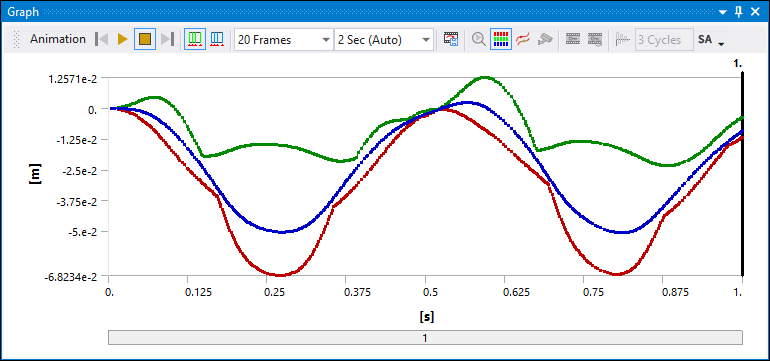Stop the animation playback
Viewport: 770px width, 361px height.
(x=144, y=39)
